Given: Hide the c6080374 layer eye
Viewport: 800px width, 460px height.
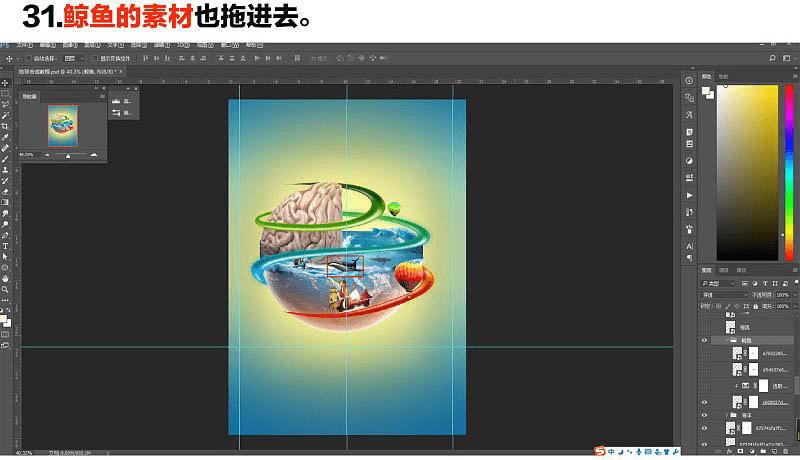Looking at the screenshot, I should click(x=705, y=402).
